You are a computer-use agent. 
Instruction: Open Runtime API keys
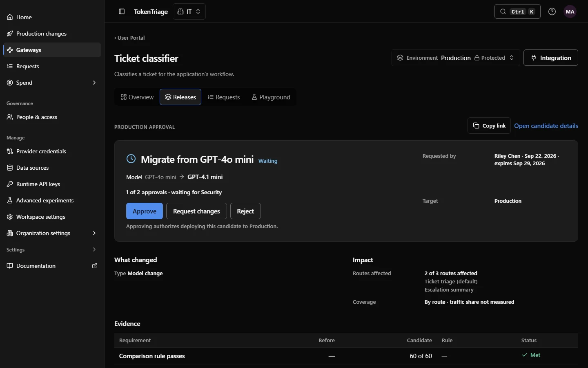coord(52,184)
